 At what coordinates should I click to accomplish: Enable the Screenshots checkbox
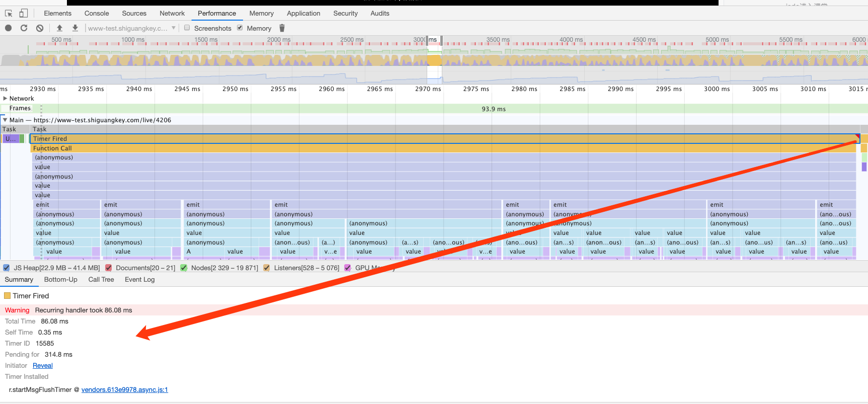coord(187,28)
